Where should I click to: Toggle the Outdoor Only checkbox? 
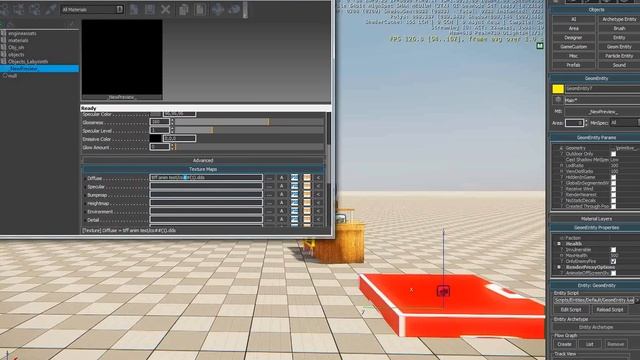tap(613, 154)
